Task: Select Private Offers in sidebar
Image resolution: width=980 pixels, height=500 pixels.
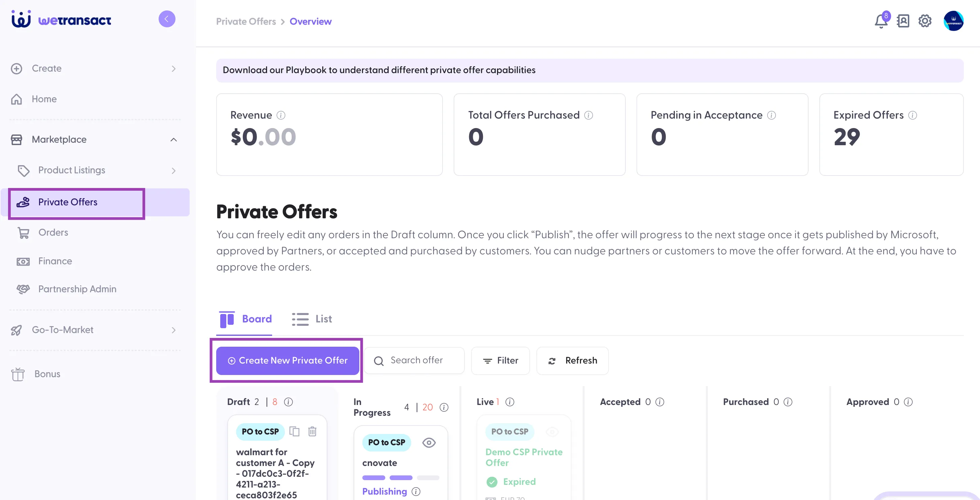Action: click(95, 202)
